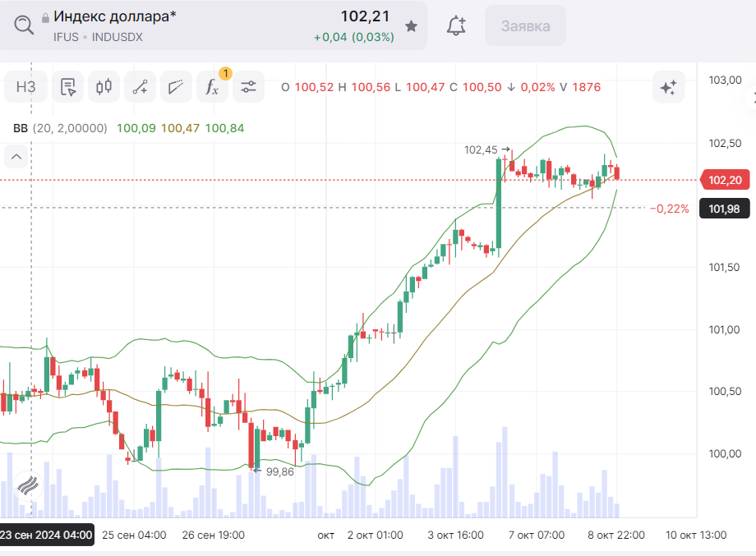
Task: Click the broker logo watermark on chart
Action: pos(29,485)
